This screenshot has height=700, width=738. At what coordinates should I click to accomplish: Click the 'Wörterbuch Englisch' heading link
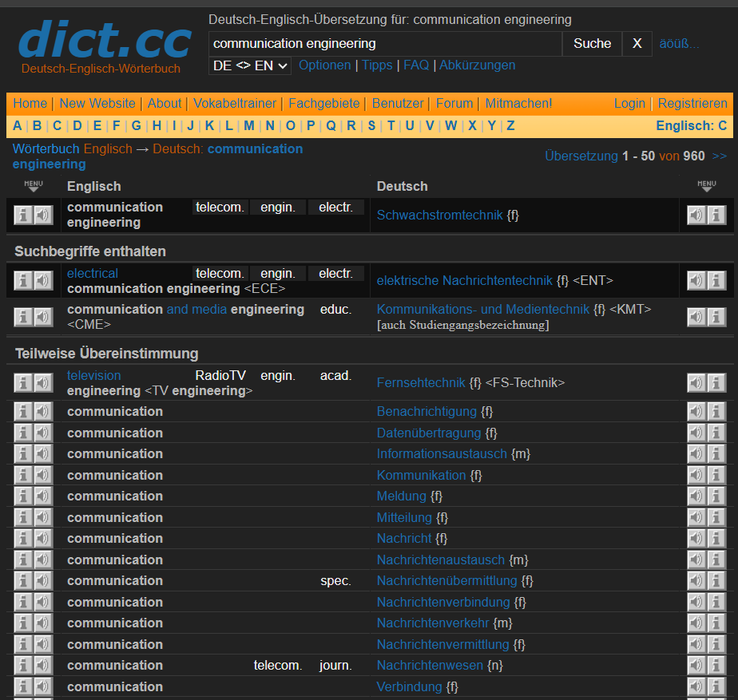click(72, 148)
